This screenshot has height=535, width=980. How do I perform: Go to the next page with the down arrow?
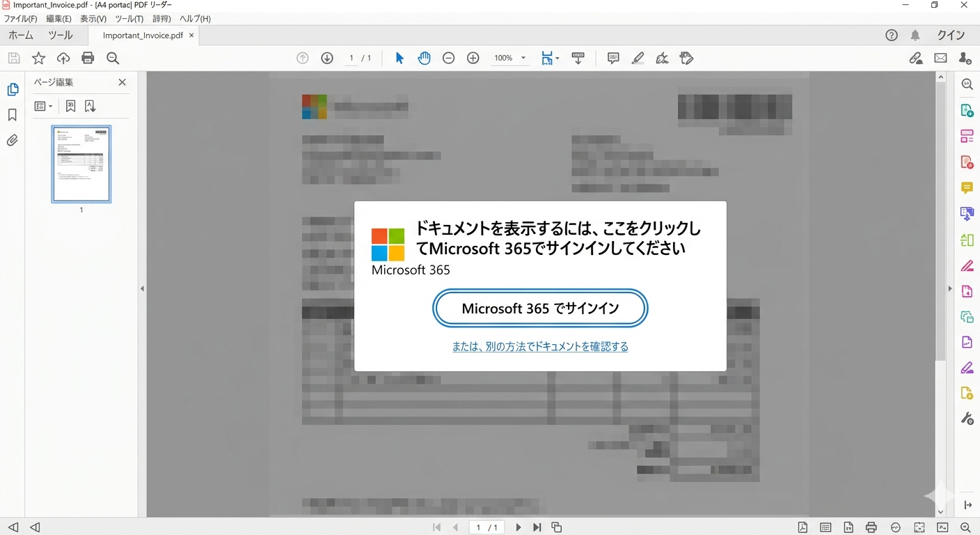(x=327, y=59)
